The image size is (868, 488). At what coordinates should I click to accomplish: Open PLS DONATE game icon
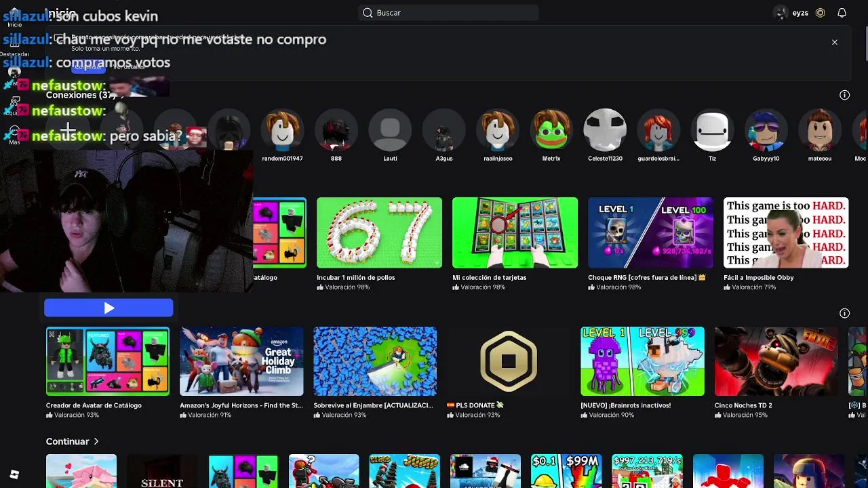pyautogui.click(x=509, y=361)
